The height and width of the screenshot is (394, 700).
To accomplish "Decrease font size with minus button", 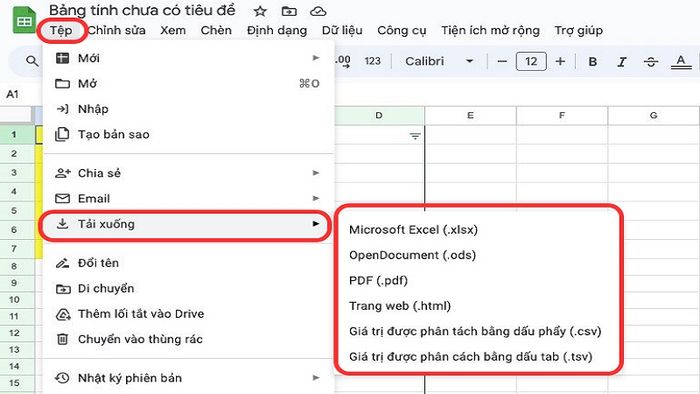I will pyautogui.click(x=502, y=62).
